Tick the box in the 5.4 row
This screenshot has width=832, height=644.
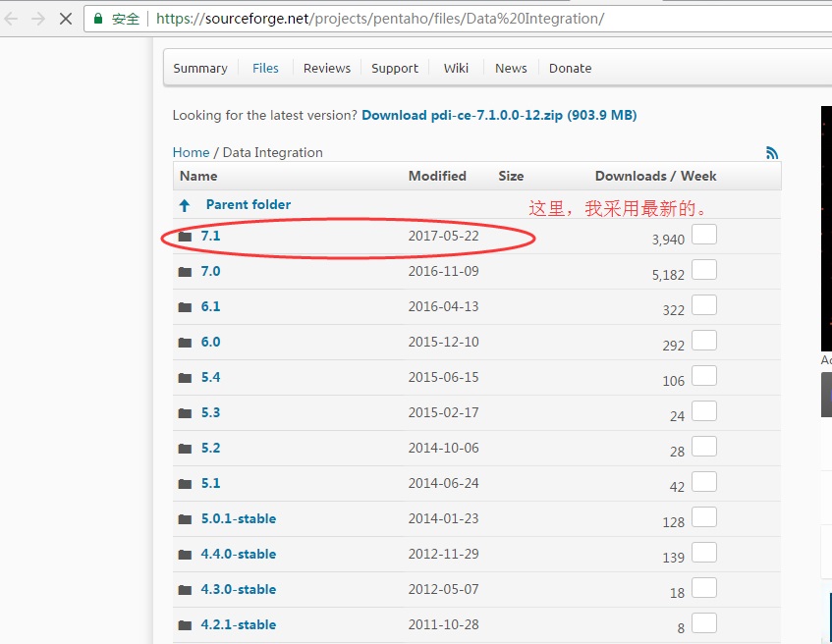point(704,376)
